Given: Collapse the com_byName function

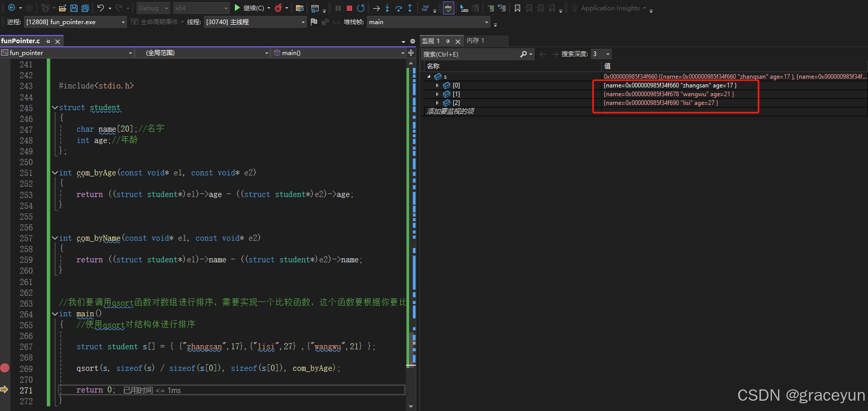Looking at the screenshot, I should pyautogui.click(x=55, y=238).
